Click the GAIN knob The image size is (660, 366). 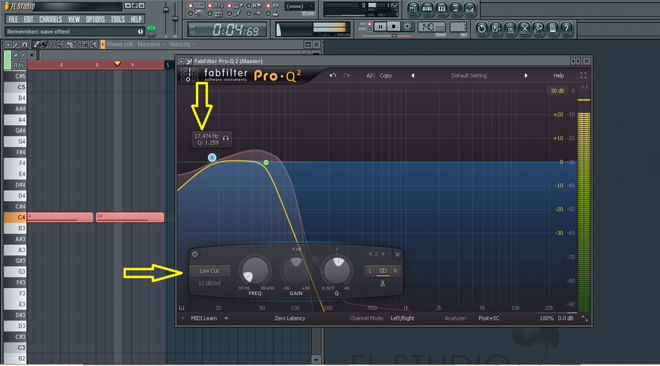pyautogui.click(x=296, y=271)
